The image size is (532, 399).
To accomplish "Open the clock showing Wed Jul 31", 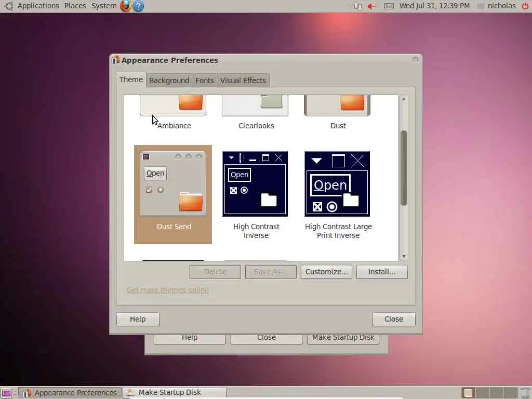I will pos(434,6).
